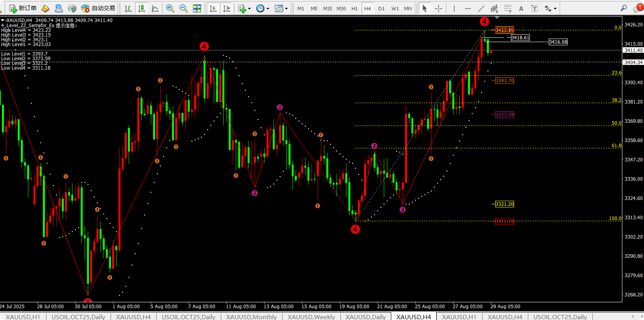Image resolution: width=644 pixels, height=320 pixels.
Task: Expand the chart templates dropdown arrow
Action: coord(286,9)
